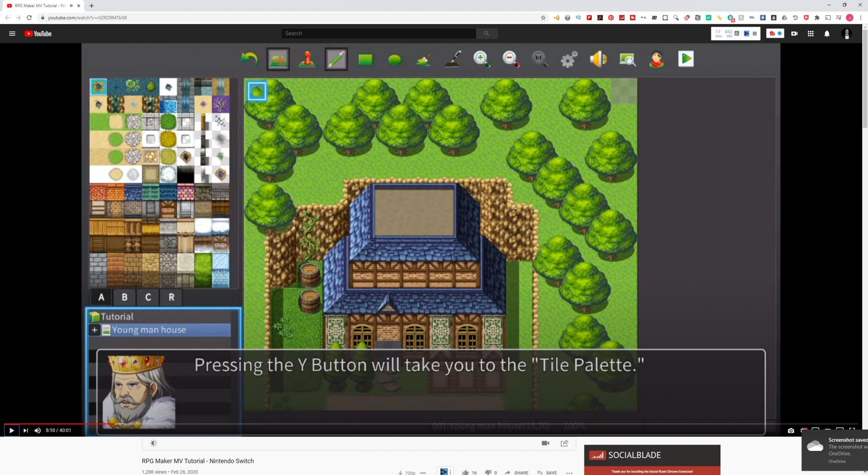868x475 pixels.
Task: Bookmark this page with the star icon
Action: coord(543,17)
